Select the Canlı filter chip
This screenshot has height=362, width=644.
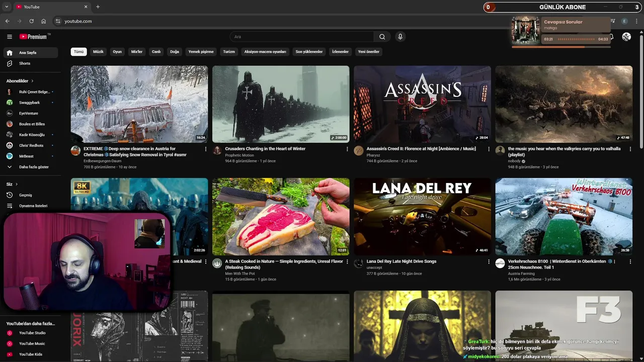pyautogui.click(x=156, y=52)
